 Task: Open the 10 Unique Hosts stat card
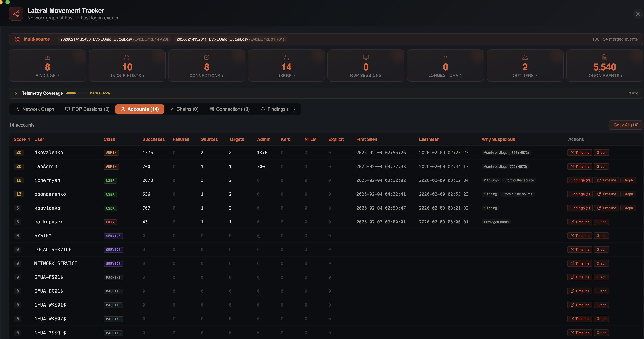coord(127,65)
